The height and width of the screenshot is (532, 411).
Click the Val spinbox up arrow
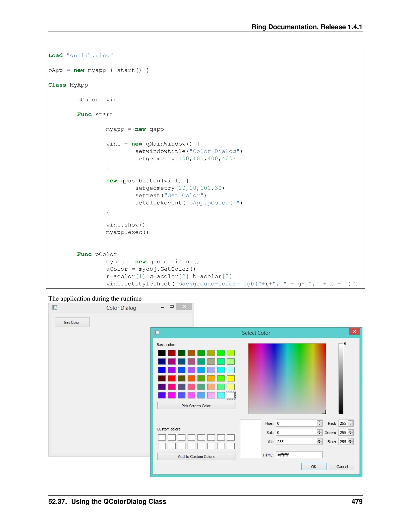tap(319, 440)
